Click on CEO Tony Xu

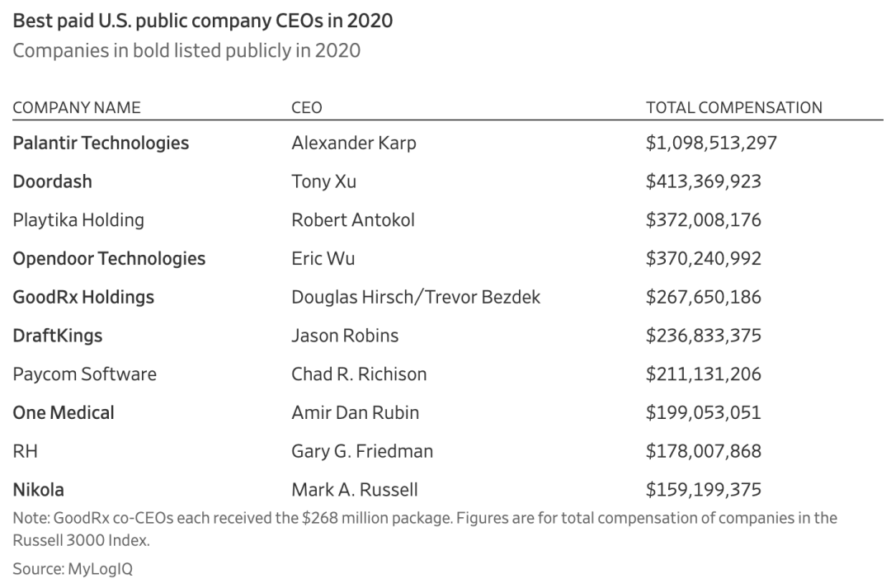point(324,181)
